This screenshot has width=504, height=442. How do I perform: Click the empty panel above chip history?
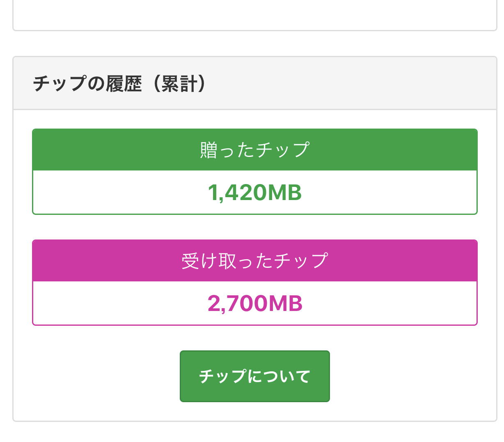point(254,14)
